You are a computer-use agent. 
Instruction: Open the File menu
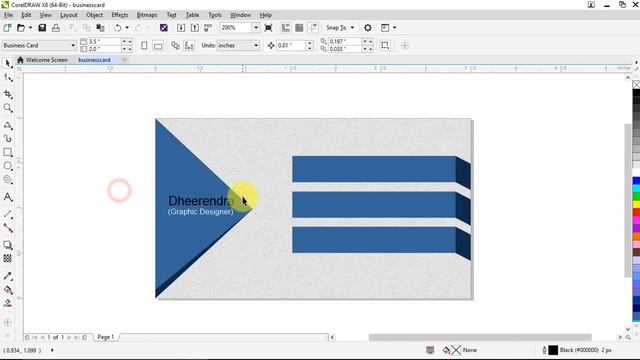pos(8,15)
